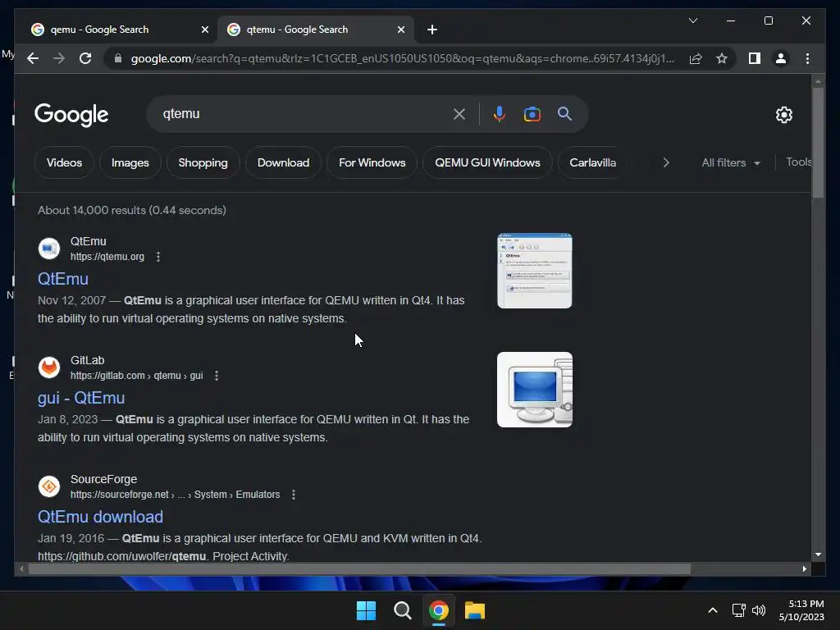
Task: Click the SourceForge favicon
Action: (48, 486)
